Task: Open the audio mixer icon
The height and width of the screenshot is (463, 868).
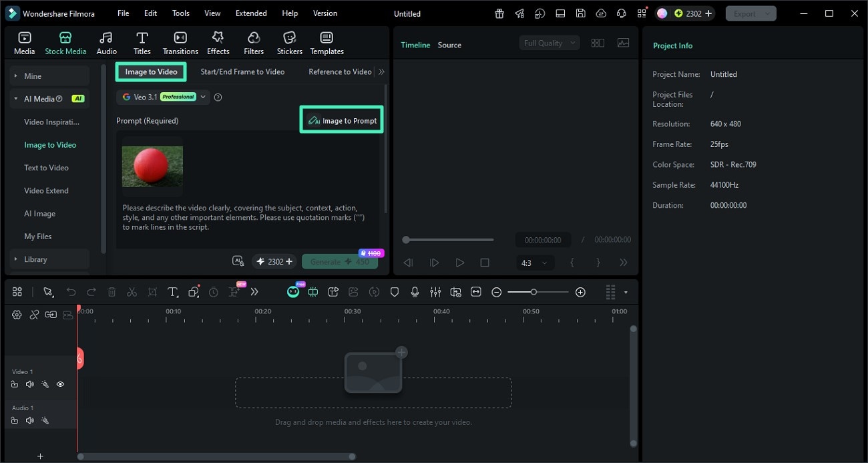Action: click(x=435, y=292)
